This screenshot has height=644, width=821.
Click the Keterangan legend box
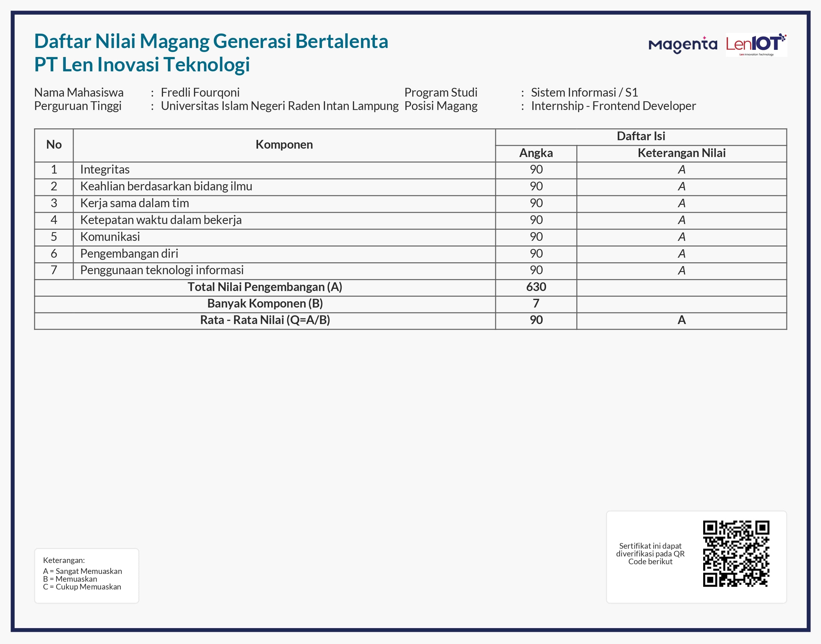point(87,575)
